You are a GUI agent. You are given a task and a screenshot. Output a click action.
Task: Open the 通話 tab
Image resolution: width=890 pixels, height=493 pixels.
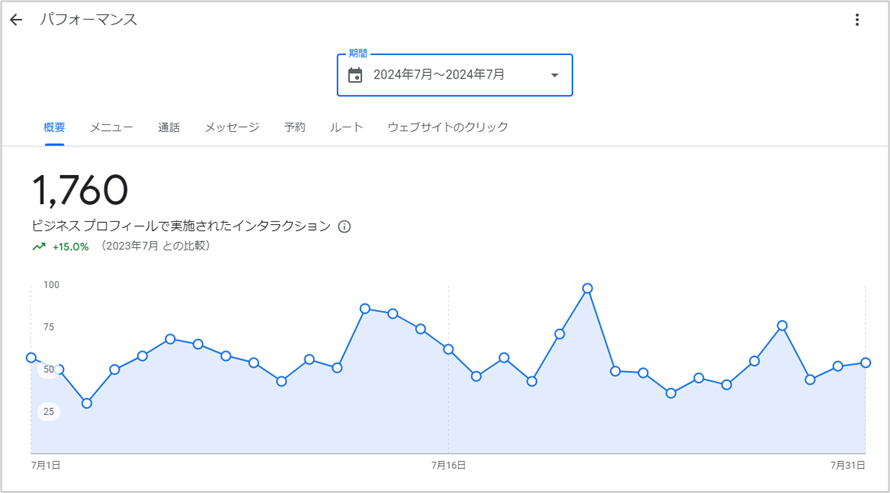tap(169, 127)
